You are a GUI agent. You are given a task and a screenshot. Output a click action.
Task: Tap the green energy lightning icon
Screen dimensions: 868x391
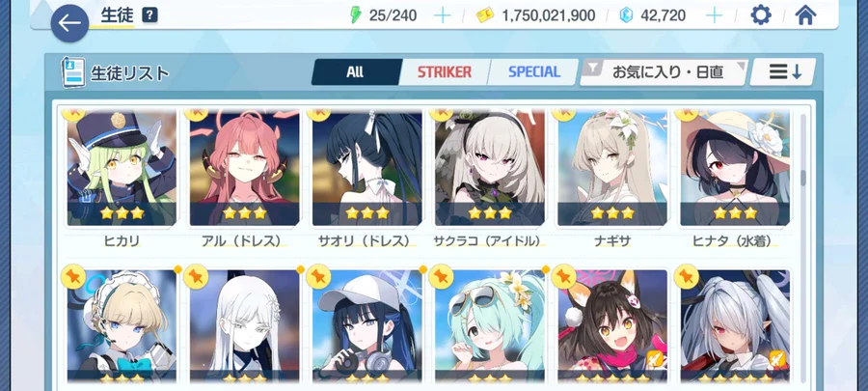(356, 14)
